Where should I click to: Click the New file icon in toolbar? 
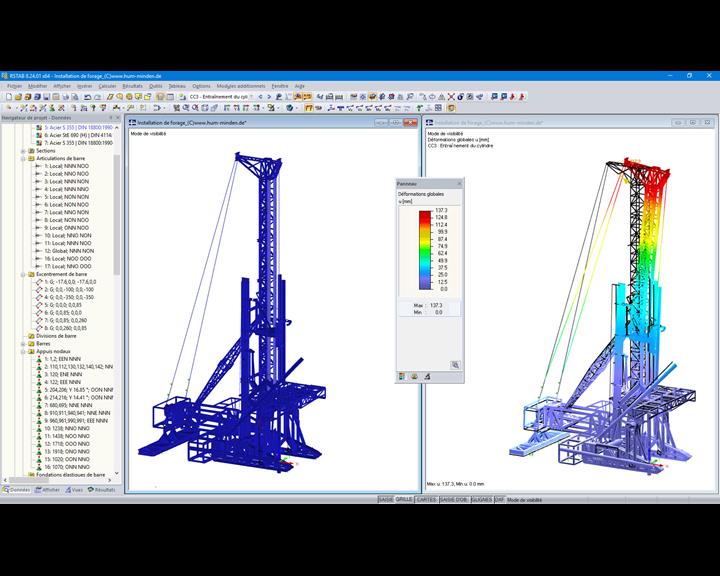pos(9,97)
